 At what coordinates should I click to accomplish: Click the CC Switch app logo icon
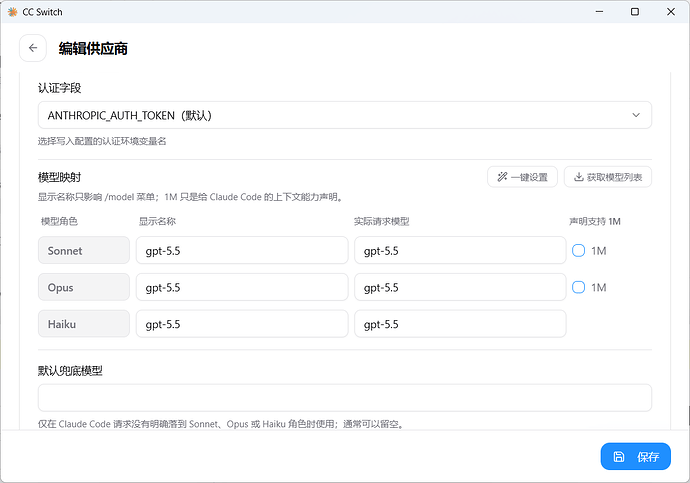point(12,12)
